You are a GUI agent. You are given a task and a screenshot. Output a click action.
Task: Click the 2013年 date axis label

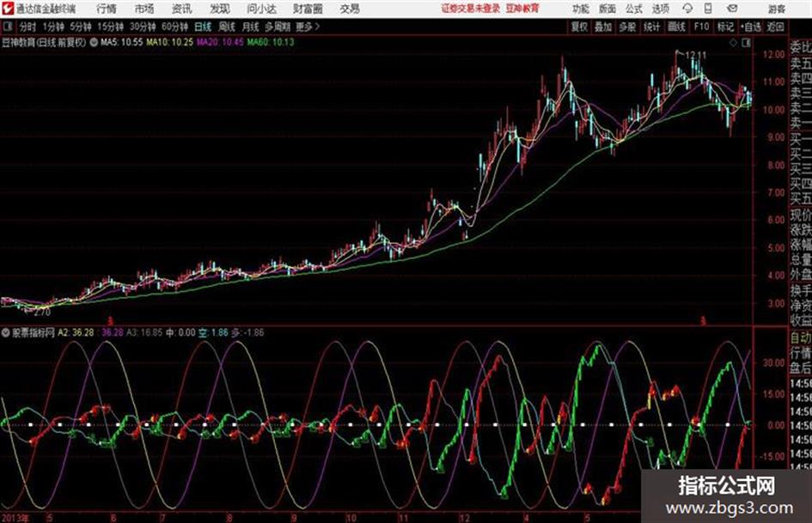[15, 518]
